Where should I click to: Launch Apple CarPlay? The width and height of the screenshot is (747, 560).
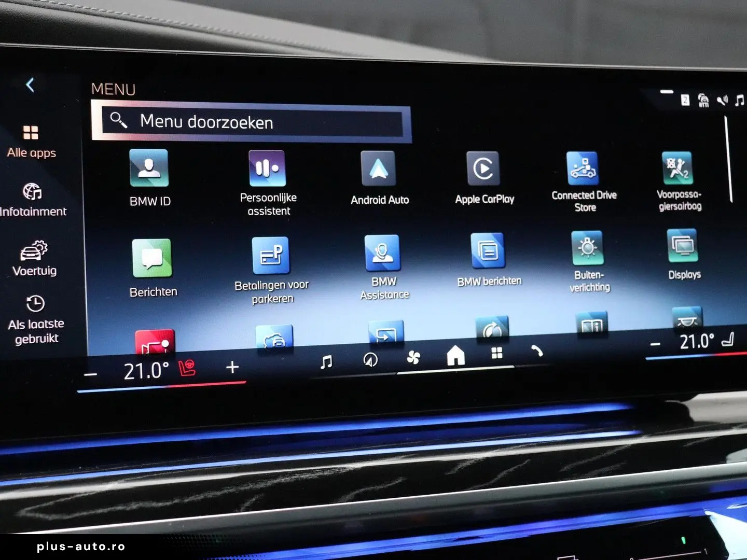point(483,169)
